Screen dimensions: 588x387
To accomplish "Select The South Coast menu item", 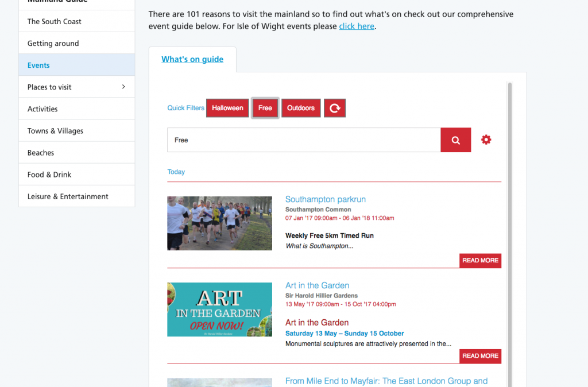I will 55,21.
